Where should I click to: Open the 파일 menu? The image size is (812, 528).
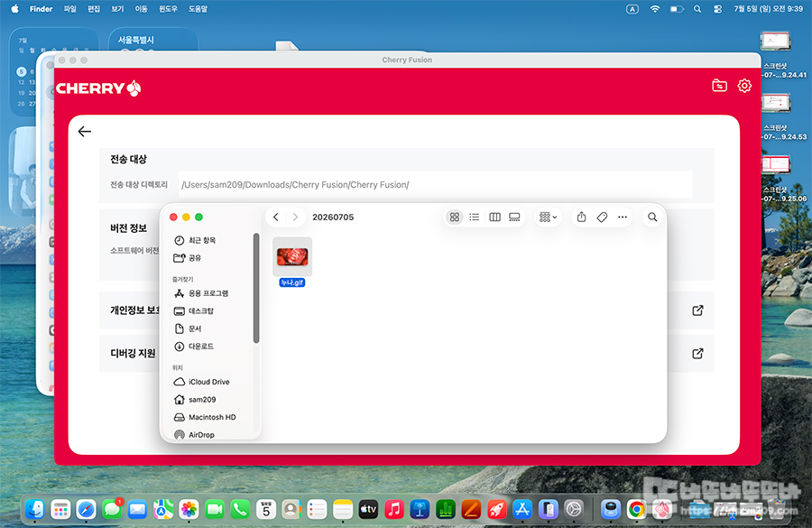(69, 9)
